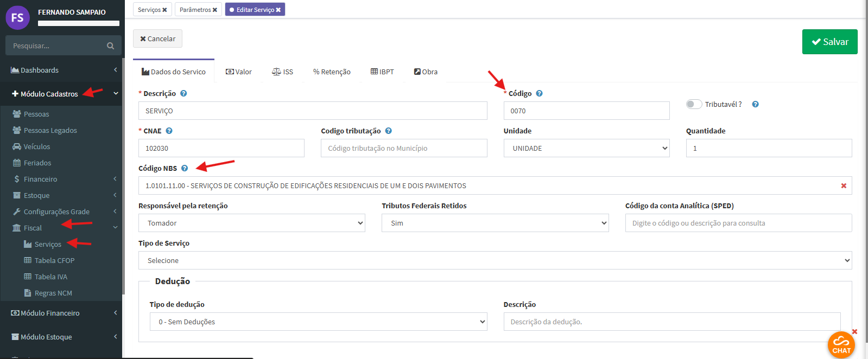Expand the Tipo de dedução dropdown

click(x=318, y=322)
